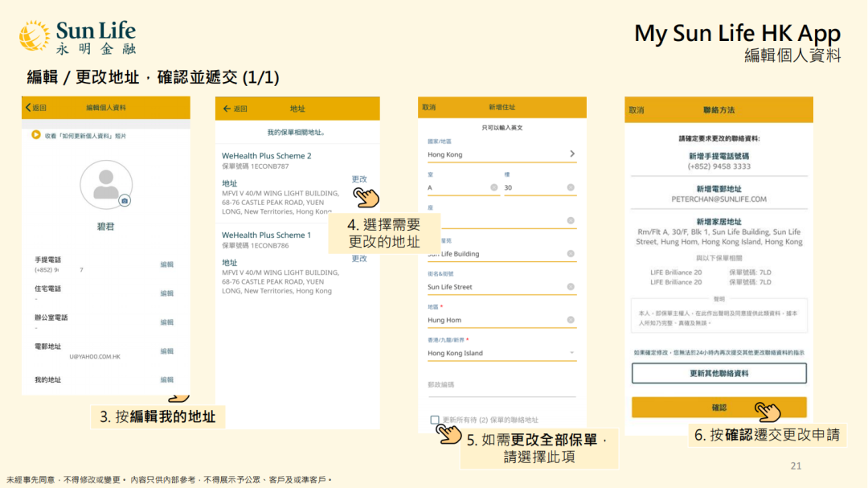This screenshot has width=868, height=488.
Task: Go back using the arrow on the 地址 screen
Action: (227, 109)
